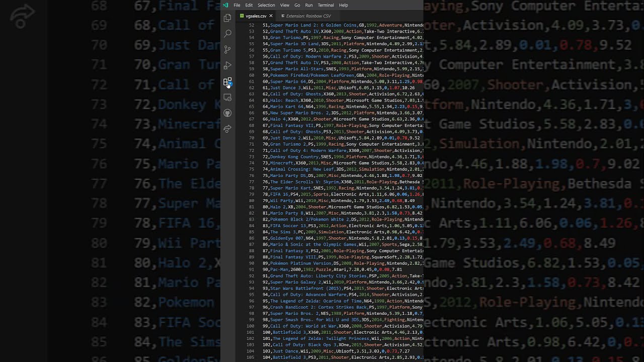The width and height of the screenshot is (644, 362).
Task: Click 'Minecraft' title
Action: [x=282, y=163]
